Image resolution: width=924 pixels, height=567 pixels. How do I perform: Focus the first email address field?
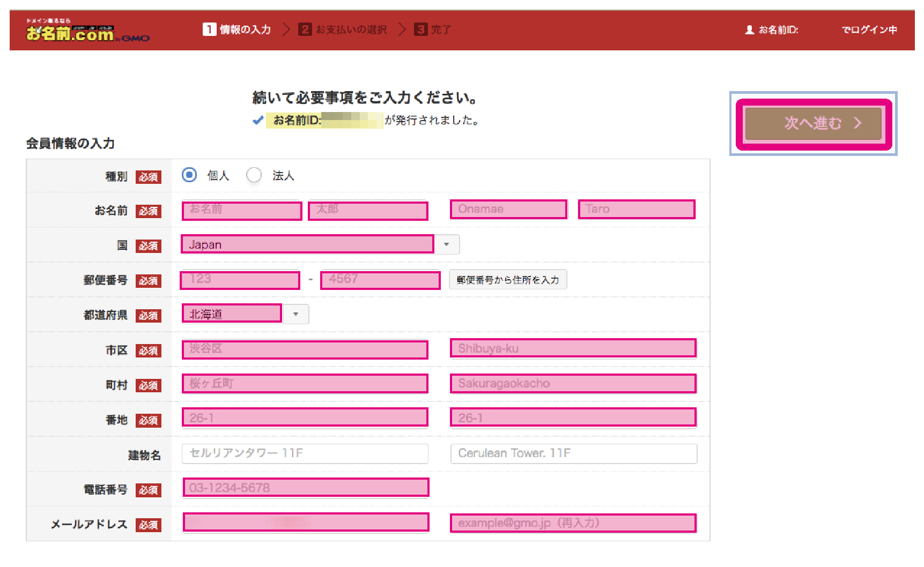coord(306,523)
